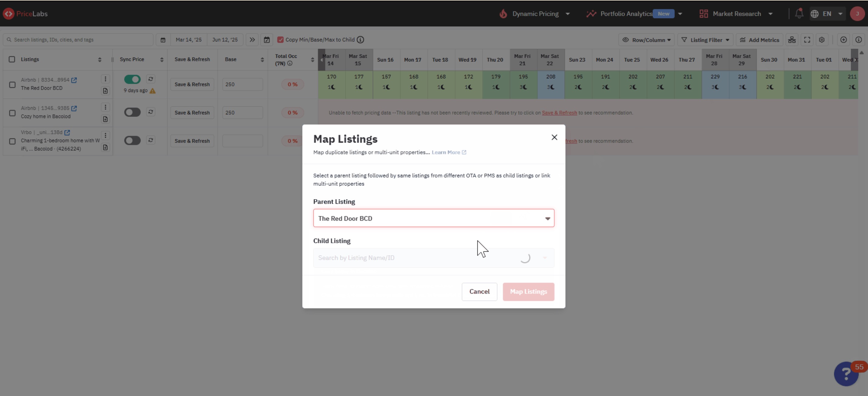The image size is (868, 396).
Task: Check the box for Cozy home in Bacolod
Action: 12,113
